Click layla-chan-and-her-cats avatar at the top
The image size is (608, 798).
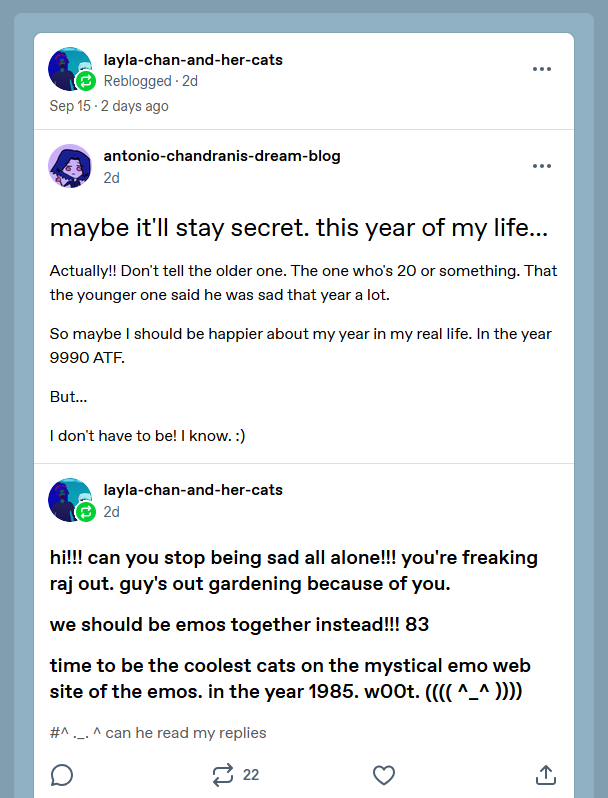point(70,69)
